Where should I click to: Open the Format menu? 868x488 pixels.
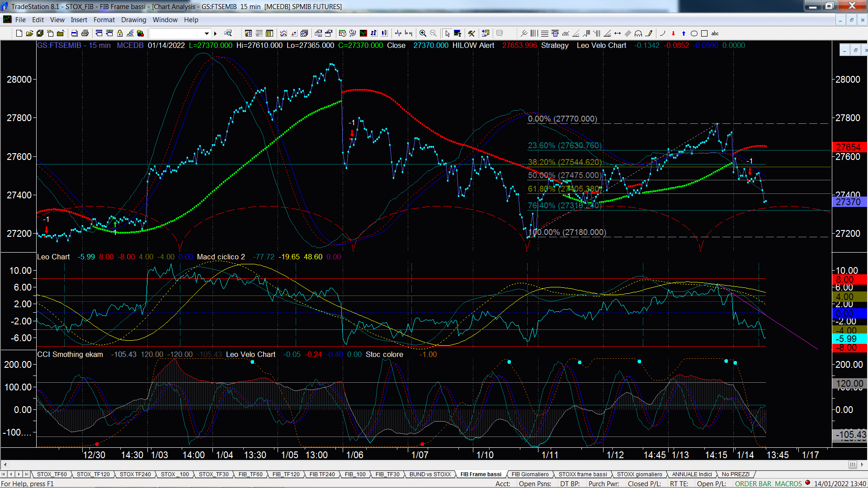(104, 20)
